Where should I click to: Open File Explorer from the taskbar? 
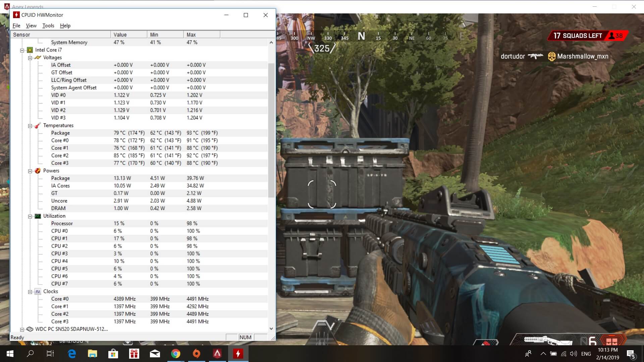92,354
